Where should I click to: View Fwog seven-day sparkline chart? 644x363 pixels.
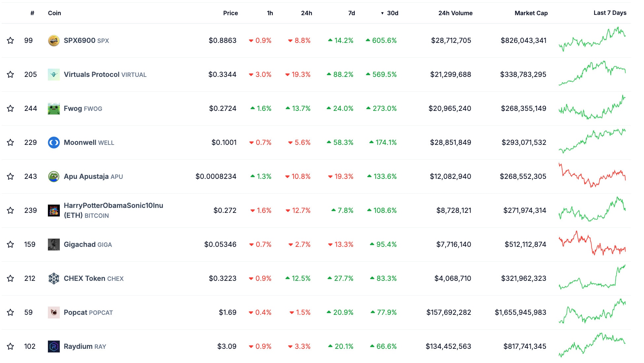point(592,107)
